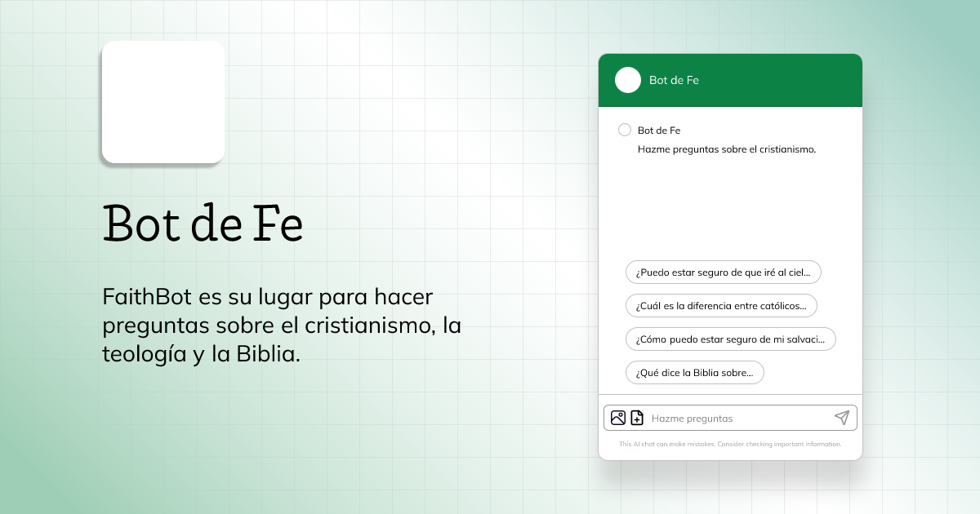
Task: Click the small avatar next to the Bot de Fe message
Action: 625,130
